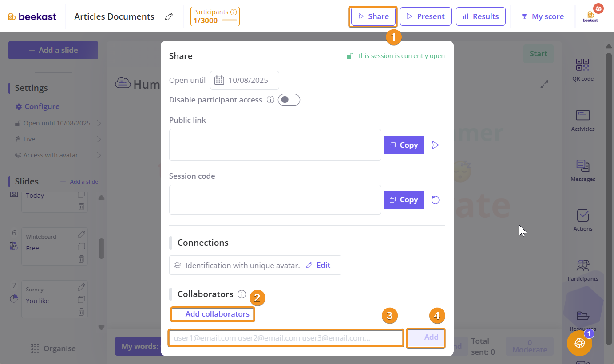Viewport: 614px width, 364px height.
Task: Duplicate the Survey slide 7
Action: point(81,299)
